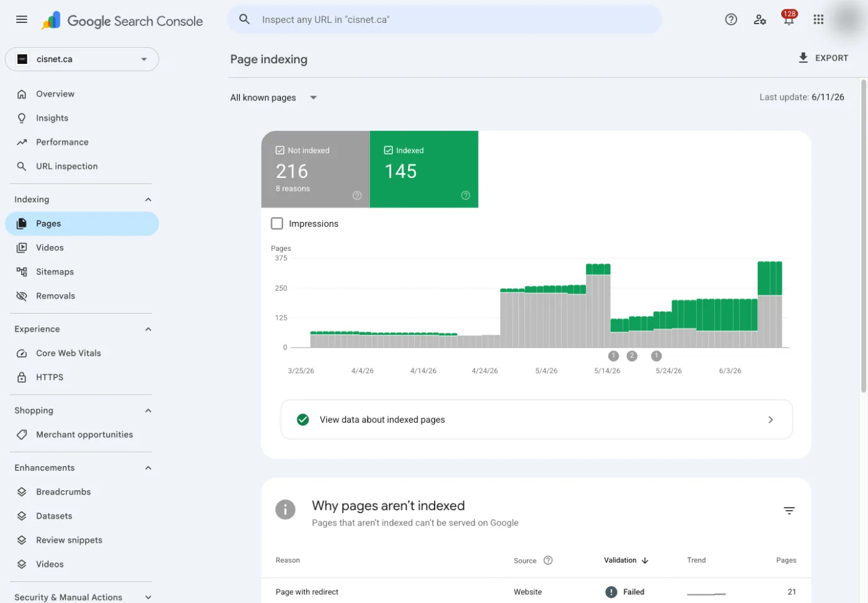Collapse the Shopping section
The width and height of the screenshot is (868, 603).
coord(148,411)
